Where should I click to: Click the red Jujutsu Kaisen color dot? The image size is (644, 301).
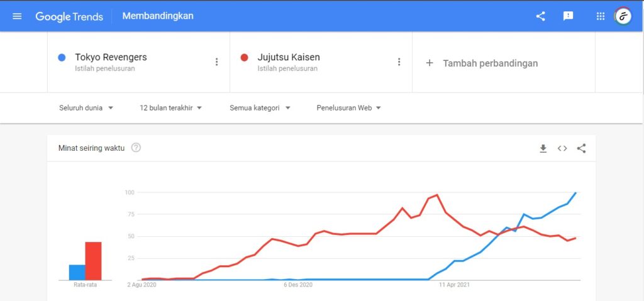[245, 58]
